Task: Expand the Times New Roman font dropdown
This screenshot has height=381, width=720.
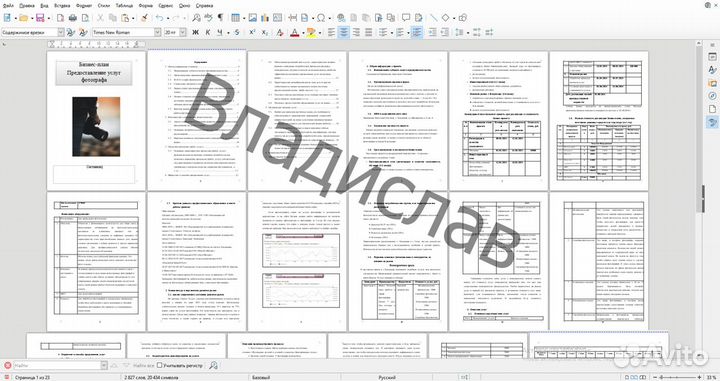Action: [158, 32]
